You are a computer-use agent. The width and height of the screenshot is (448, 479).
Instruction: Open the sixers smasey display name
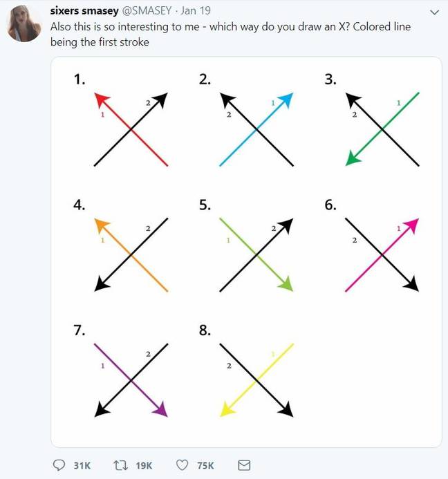coord(84,10)
